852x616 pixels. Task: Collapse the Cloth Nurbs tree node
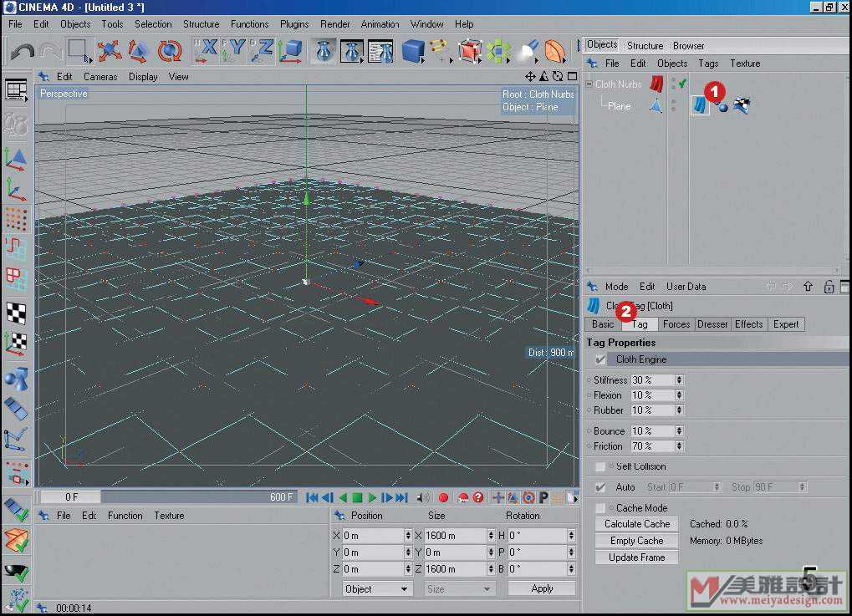[589, 84]
